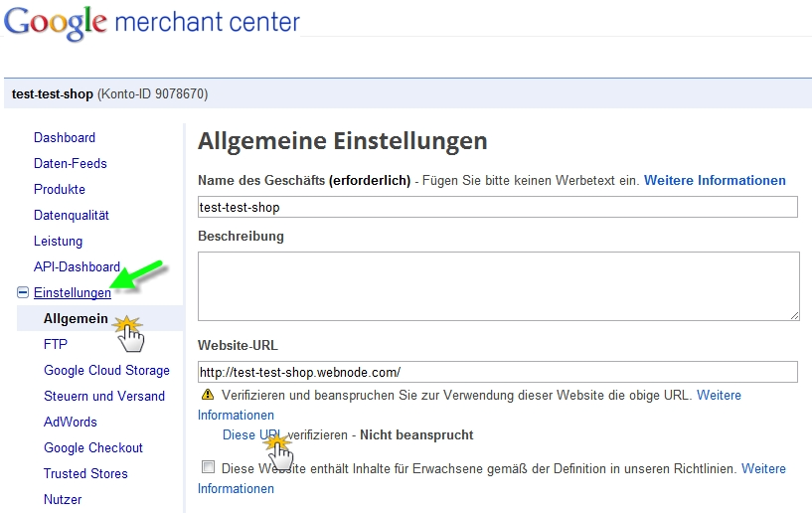Open Nutzer settings

(x=63, y=499)
